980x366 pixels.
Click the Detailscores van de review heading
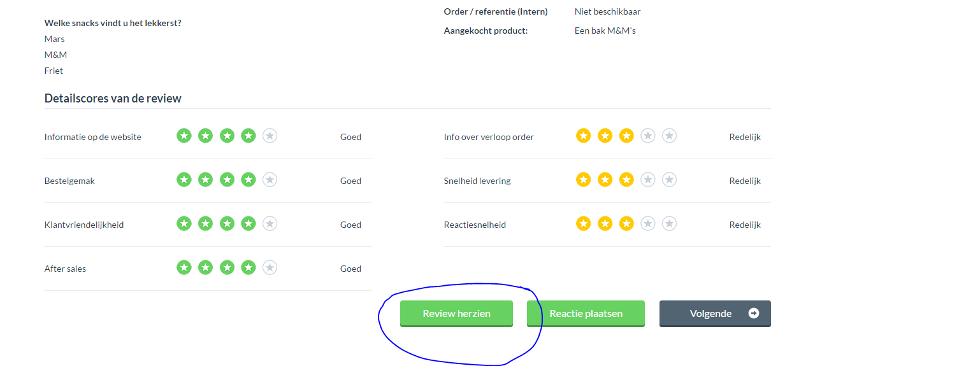[113, 98]
